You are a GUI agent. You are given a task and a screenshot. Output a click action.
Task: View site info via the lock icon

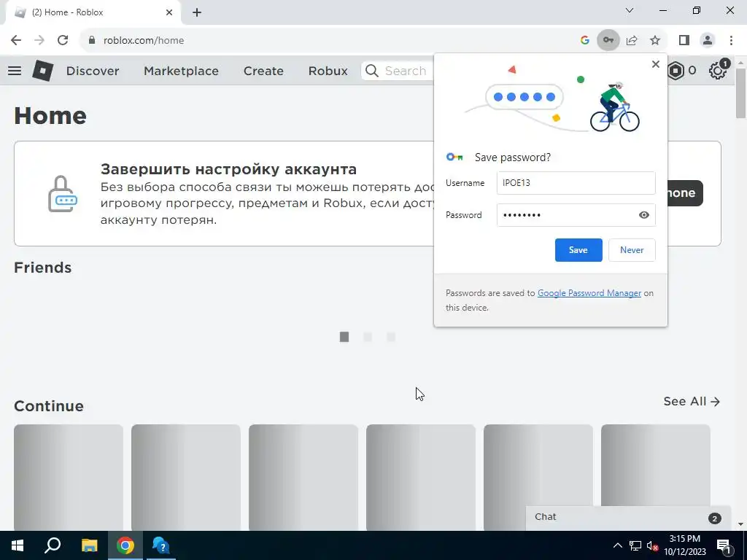click(92, 40)
